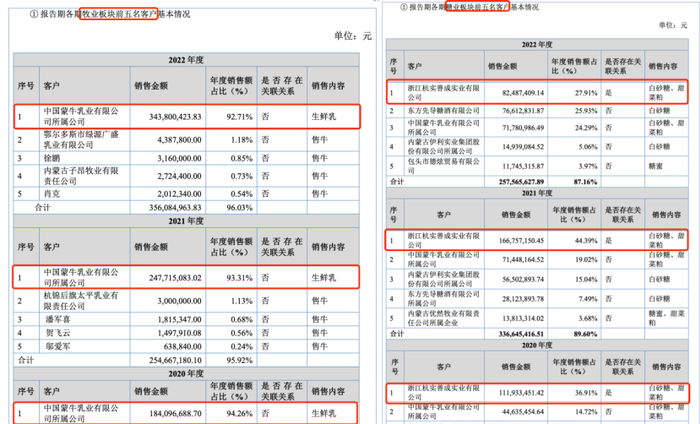Click the amount 13,813,314.02
Screen dimensions: 700x424
coord(523,318)
